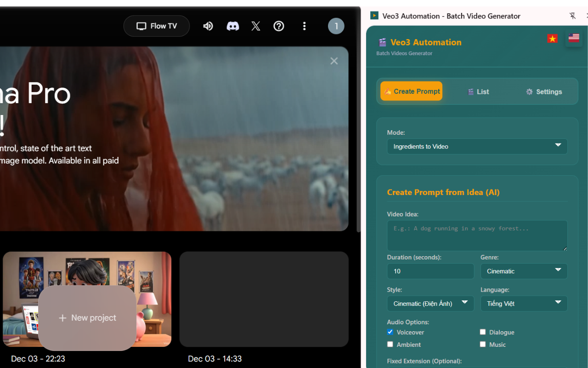Switch language to US English flag
588x368 pixels.
[x=574, y=38]
